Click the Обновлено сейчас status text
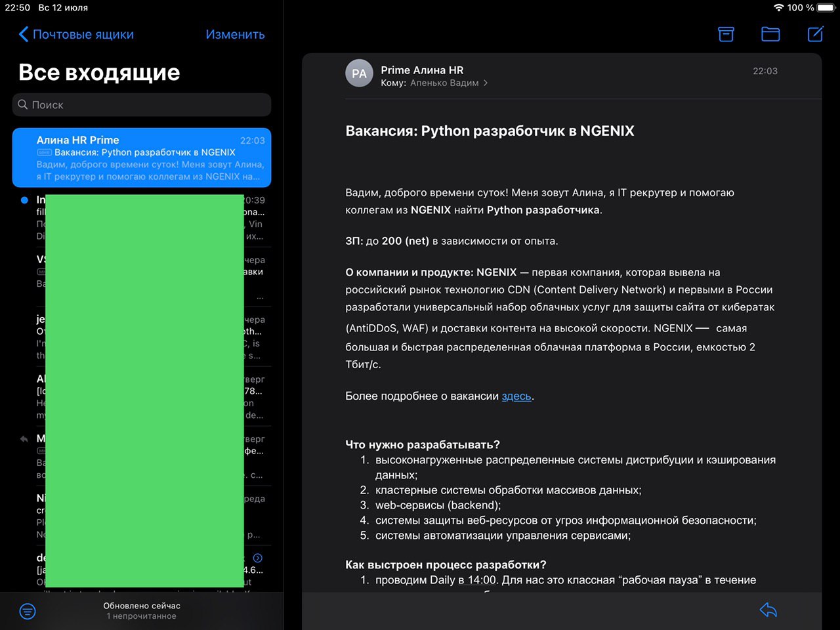 (142, 606)
